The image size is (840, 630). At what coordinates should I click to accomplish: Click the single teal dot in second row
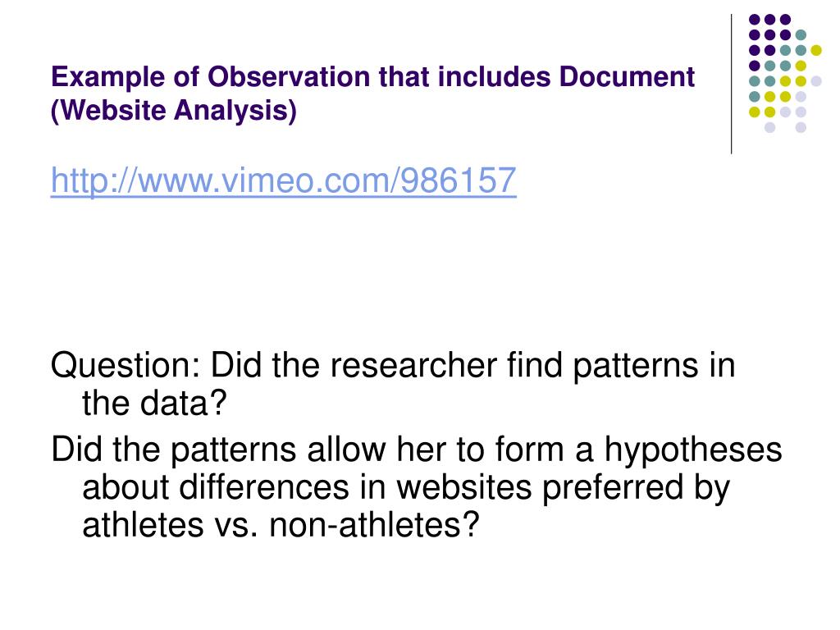[x=801, y=35]
